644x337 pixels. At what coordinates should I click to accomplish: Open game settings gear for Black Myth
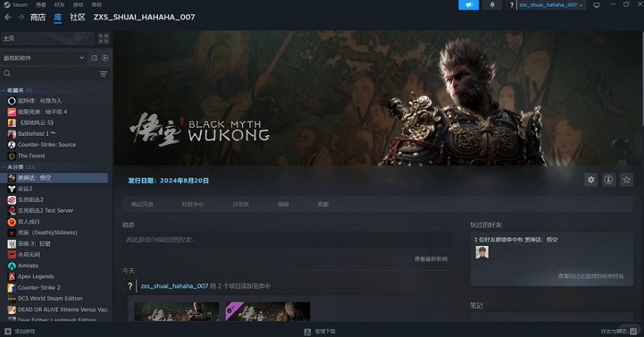pos(590,179)
